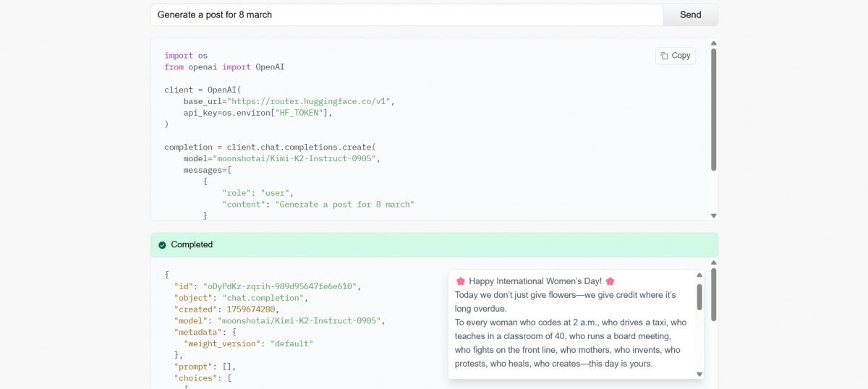
Task: Click the right flower emoji after Women's Day
Action: pyautogui.click(x=610, y=281)
